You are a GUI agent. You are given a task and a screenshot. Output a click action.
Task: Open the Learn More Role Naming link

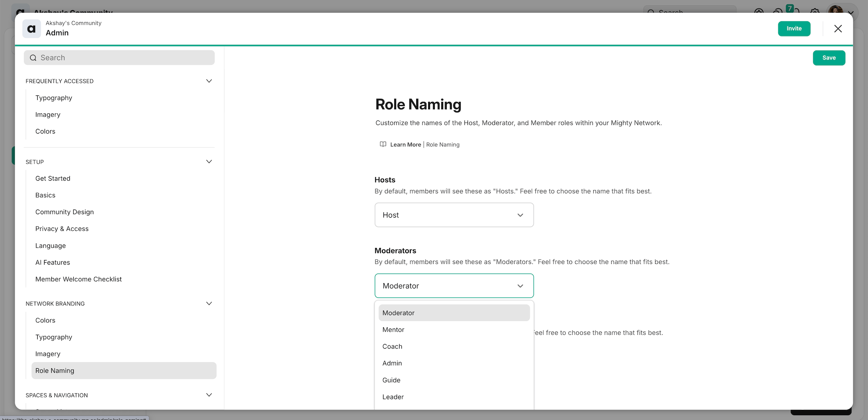click(424, 145)
